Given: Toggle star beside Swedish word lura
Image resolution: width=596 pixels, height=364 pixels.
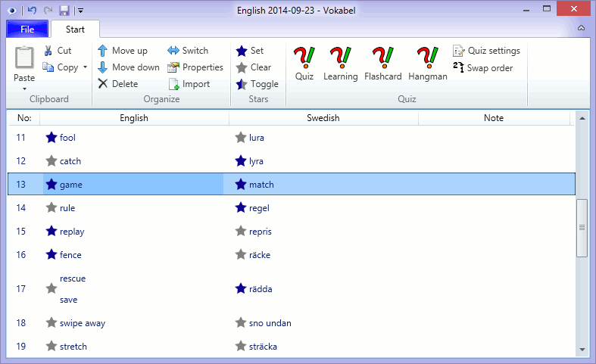Looking at the screenshot, I should coord(241,138).
